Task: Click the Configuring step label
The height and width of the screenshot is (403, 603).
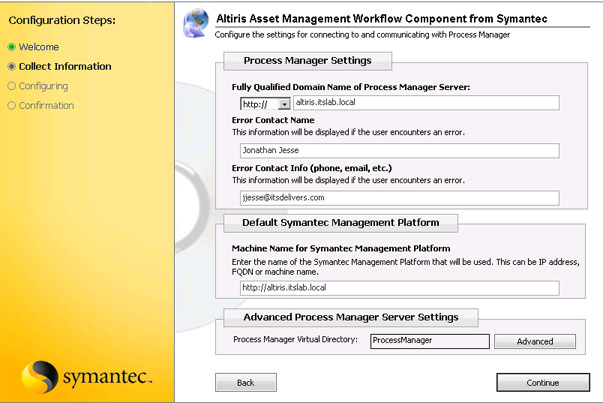Action: [x=43, y=86]
